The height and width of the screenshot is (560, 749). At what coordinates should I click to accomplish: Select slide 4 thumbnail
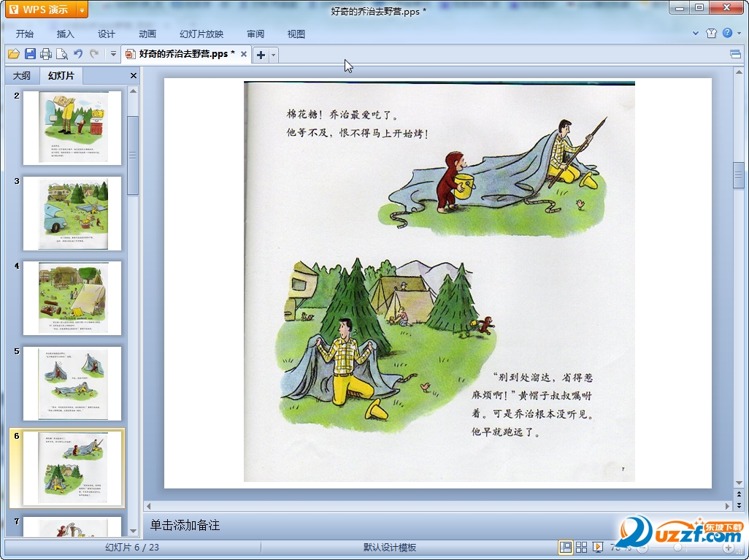72,298
